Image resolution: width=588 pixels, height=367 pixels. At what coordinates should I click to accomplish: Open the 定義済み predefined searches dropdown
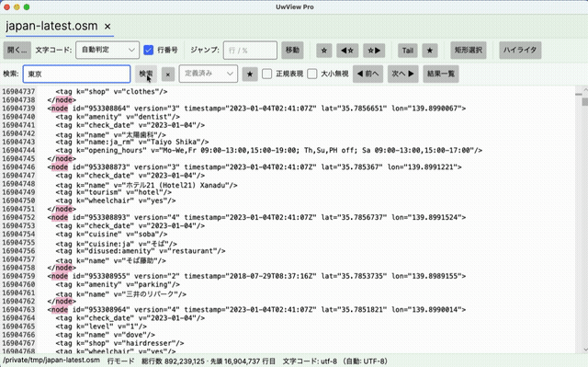click(x=209, y=74)
